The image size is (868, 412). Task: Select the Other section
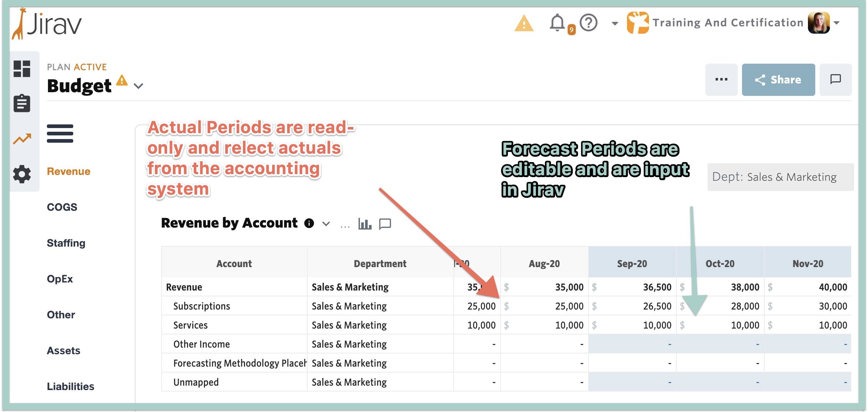point(61,315)
